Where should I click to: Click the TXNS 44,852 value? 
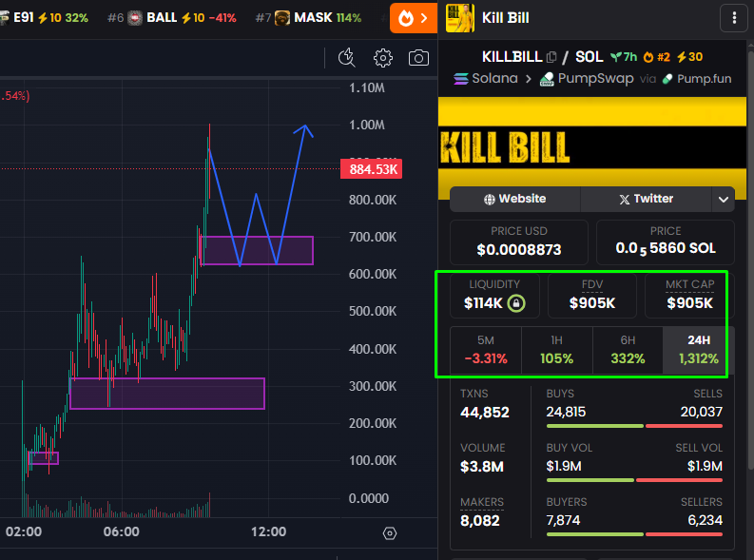(x=484, y=413)
